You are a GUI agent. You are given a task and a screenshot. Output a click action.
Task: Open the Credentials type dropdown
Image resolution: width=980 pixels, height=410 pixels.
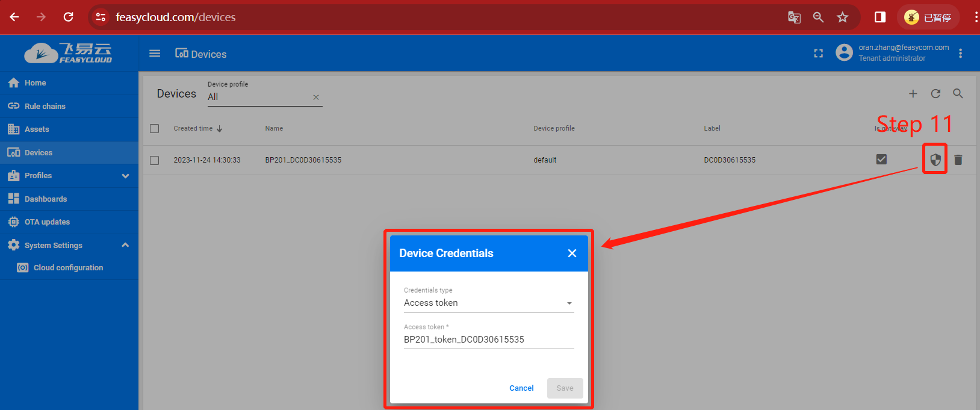[x=488, y=303]
